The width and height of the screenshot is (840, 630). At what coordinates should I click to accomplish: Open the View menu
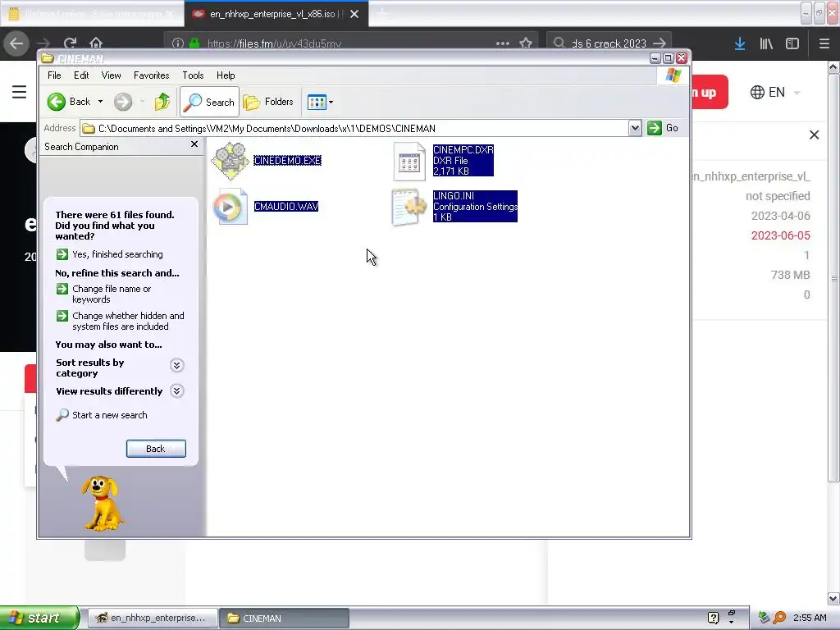[111, 75]
